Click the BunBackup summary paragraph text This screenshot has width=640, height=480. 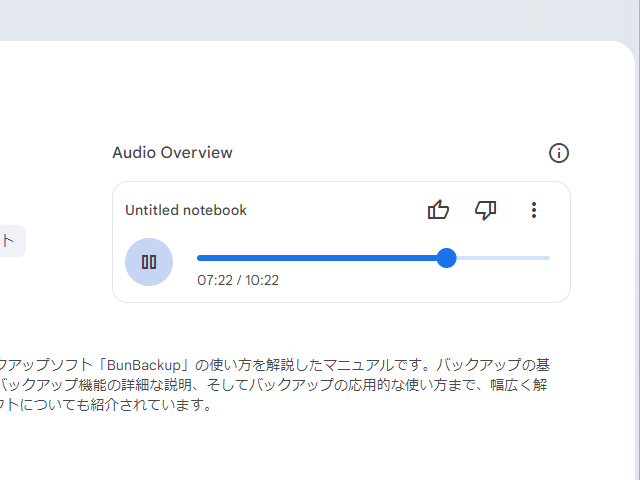(275, 384)
